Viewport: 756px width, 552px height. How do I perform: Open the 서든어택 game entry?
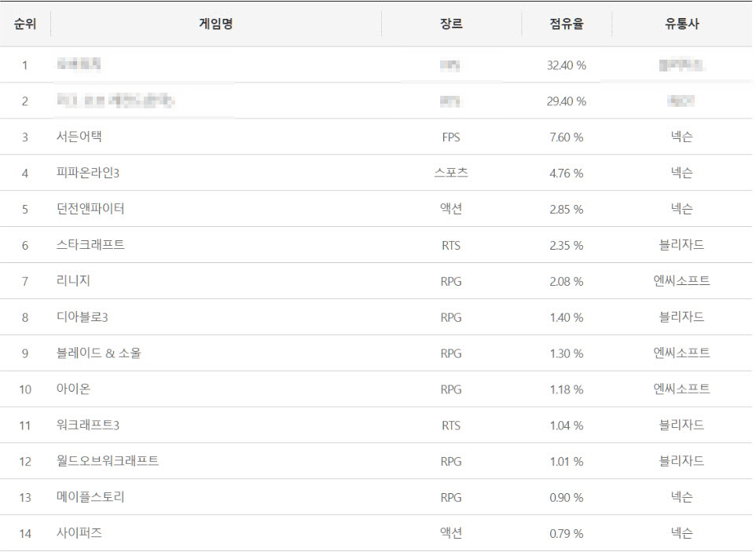coord(79,137)
